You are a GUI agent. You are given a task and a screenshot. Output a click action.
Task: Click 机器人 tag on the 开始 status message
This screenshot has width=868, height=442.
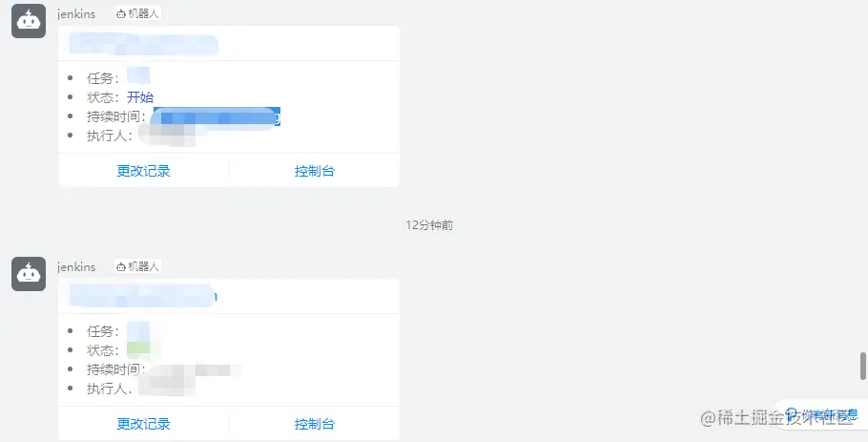click(138, 14)
